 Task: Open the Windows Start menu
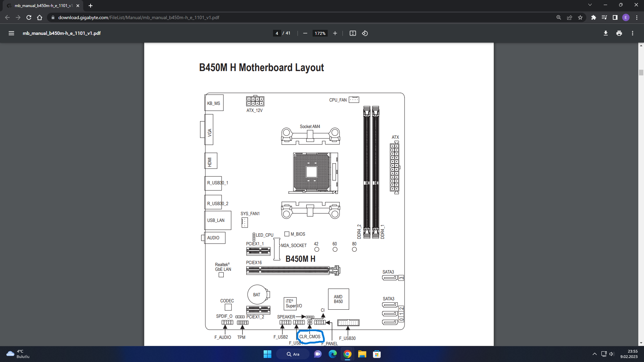(267, 354)
